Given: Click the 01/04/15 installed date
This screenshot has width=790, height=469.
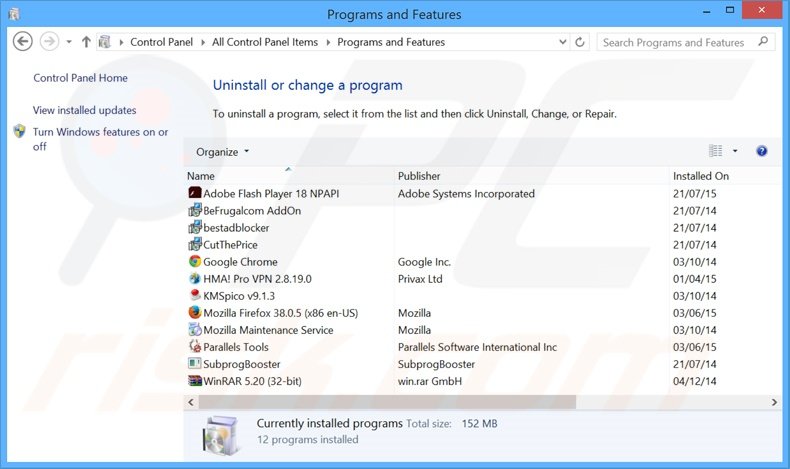Looking at the screenshot, I should (x=694, y=279).
